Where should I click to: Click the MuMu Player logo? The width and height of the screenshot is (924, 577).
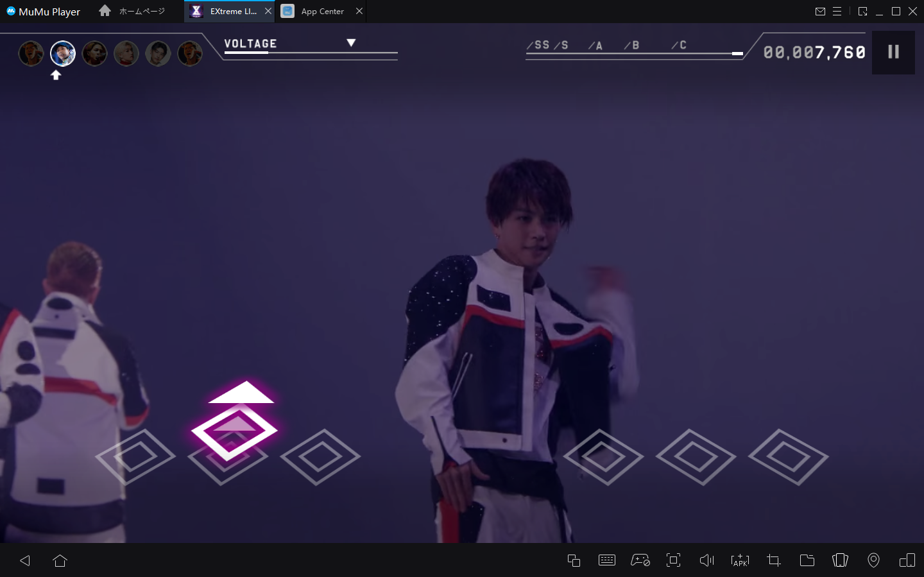click(43, 12)
